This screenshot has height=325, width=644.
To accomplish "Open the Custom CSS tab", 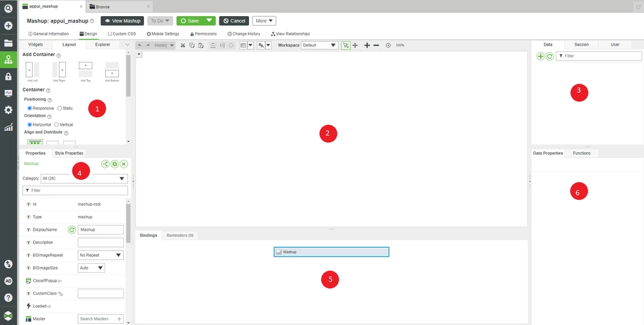I will click(121, 34).
